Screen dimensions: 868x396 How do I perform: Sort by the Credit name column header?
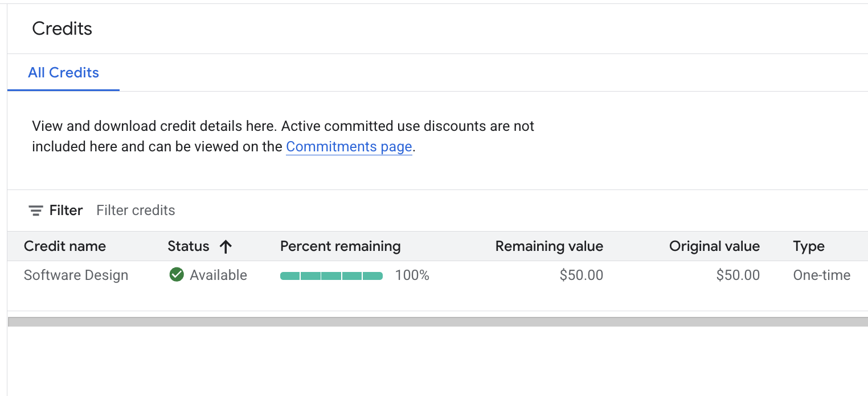point(65,246)
